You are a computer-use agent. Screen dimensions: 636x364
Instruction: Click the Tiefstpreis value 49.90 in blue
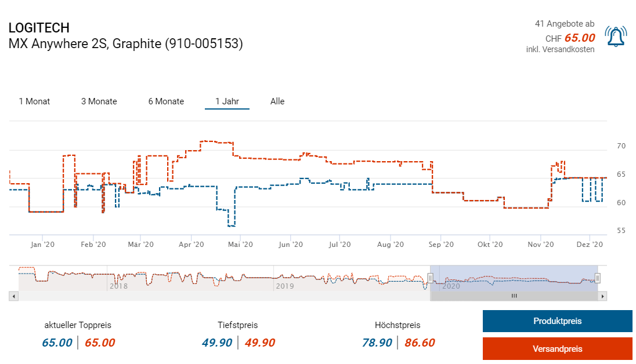(x=217, y=343)
